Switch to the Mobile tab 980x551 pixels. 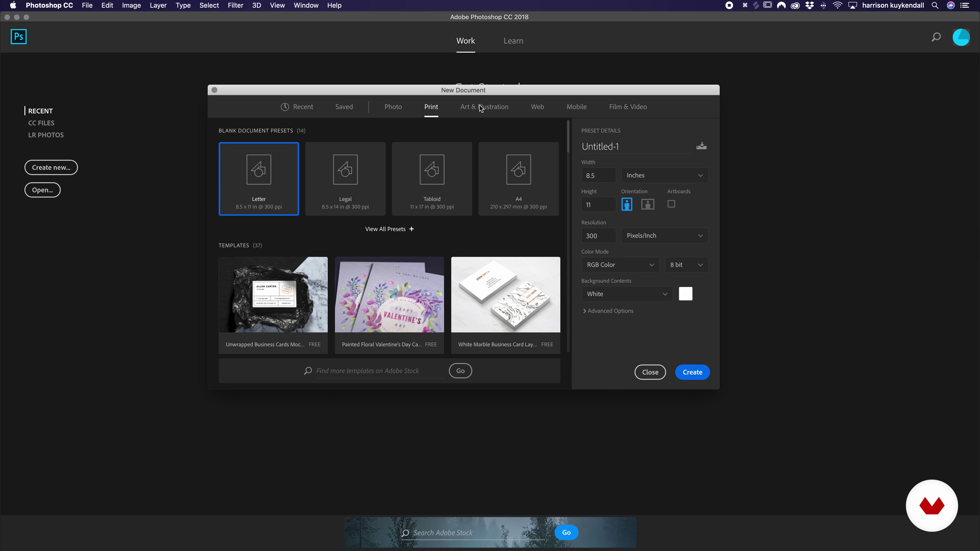pos(576,107)
